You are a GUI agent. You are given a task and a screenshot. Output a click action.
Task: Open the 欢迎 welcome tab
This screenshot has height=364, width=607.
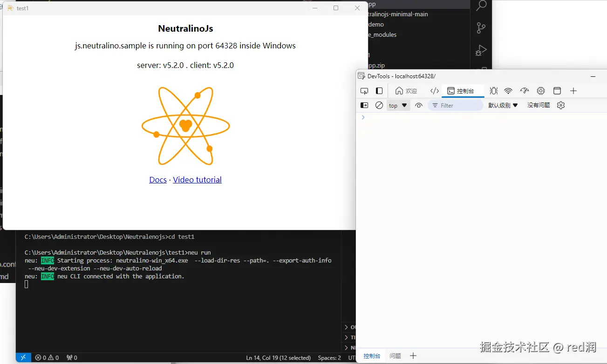(406, 91)
